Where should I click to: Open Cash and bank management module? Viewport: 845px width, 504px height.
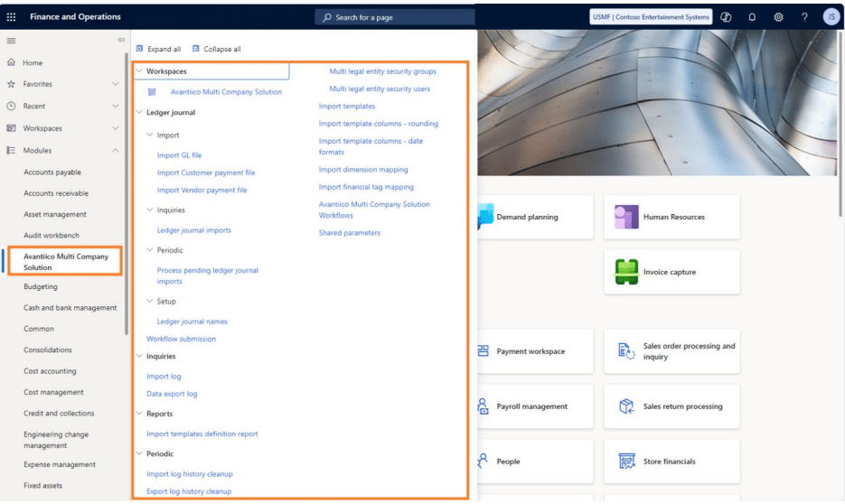coord(70,308)
